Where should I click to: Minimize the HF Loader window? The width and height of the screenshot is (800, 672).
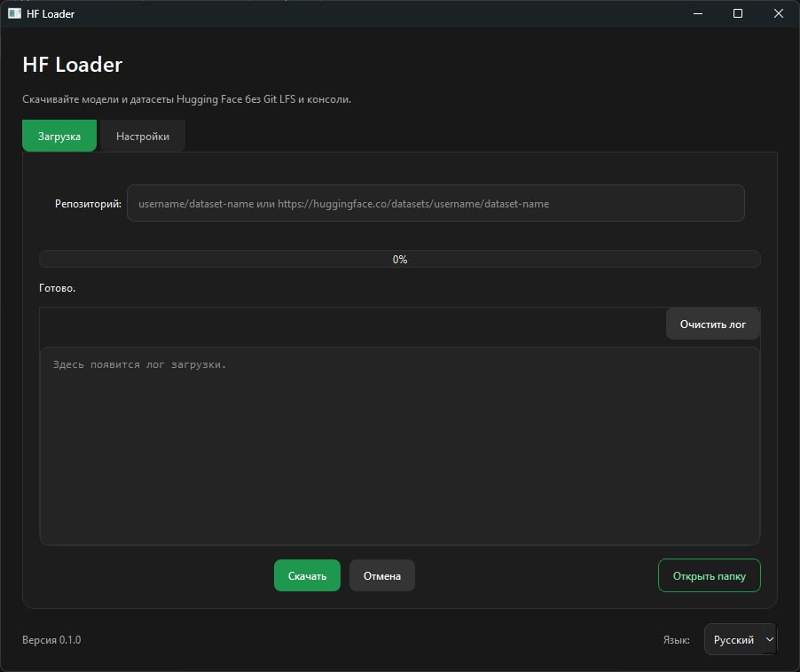(x=698, y=13)
